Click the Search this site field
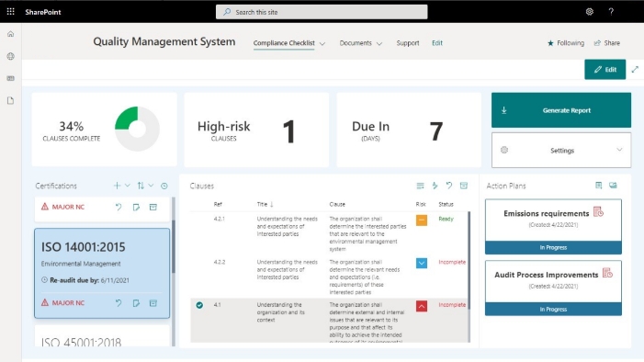This screenshot has width=644, height=362. (x=322, y=12)
